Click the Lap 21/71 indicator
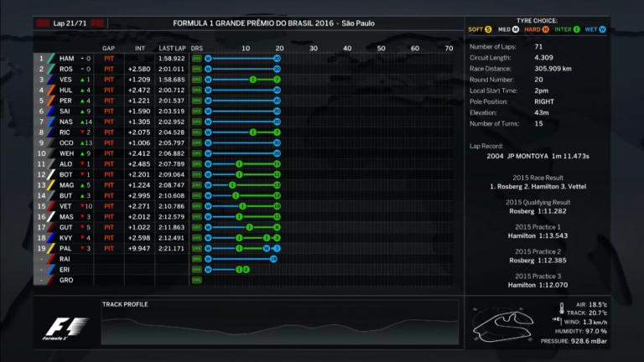The height and width of the screenshot is (362, 644). (70, 23)
